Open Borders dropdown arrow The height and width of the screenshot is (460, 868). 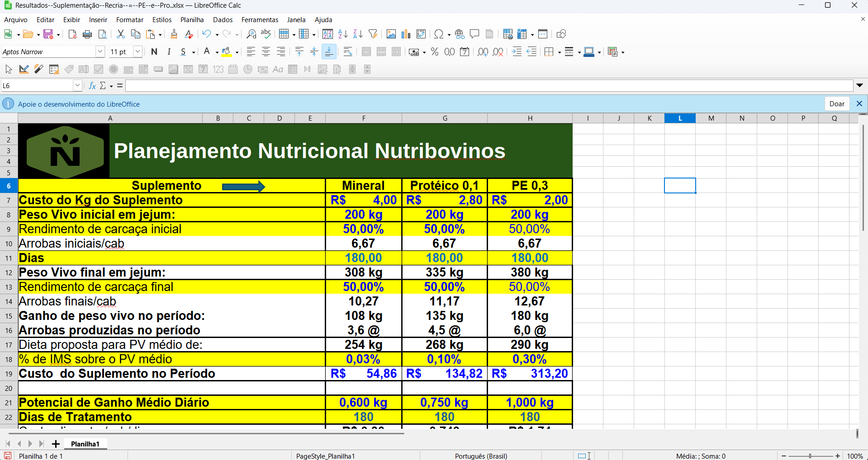560,52
